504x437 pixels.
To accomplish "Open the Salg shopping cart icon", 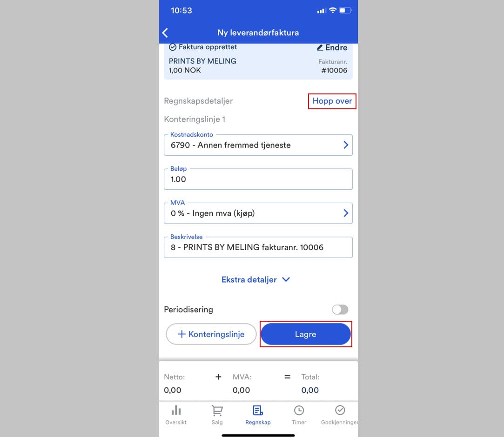I will [217, 411].
